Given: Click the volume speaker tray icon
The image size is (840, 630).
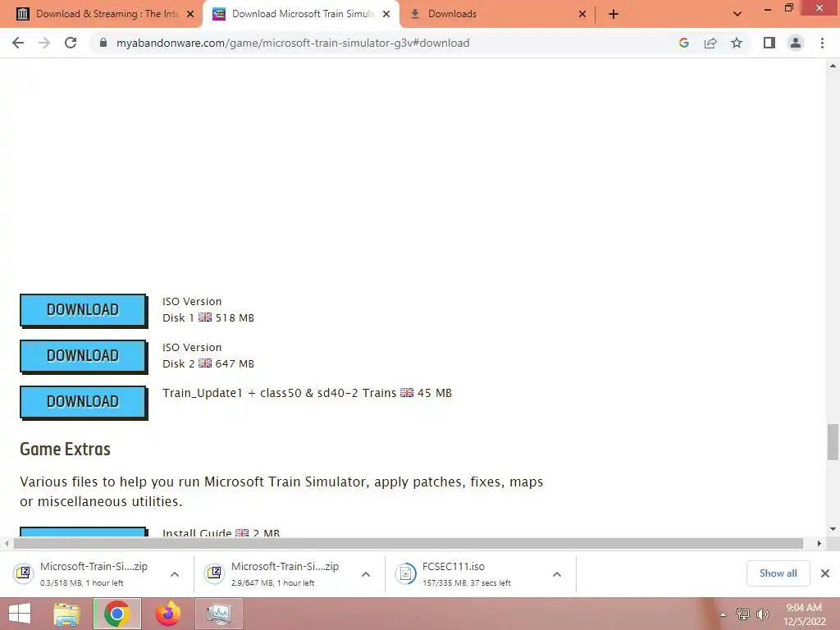Looking at the screenshot, I should coord(762,614).
